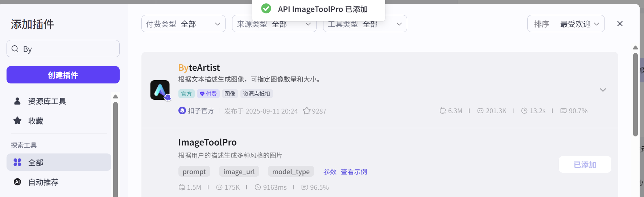Screen dimensions: 644x197
Task: Click the 扣子官方 publisher name
Action: tap(201, 111)
